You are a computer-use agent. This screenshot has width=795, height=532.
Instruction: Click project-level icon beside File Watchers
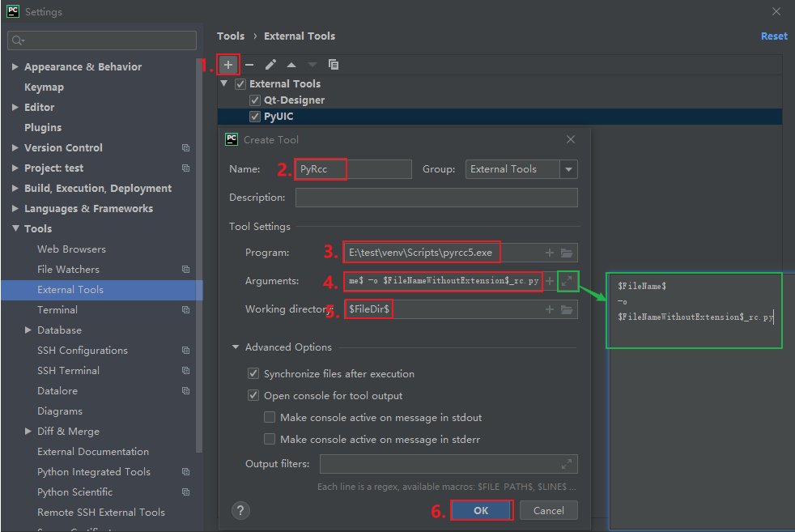click(185, 270)
